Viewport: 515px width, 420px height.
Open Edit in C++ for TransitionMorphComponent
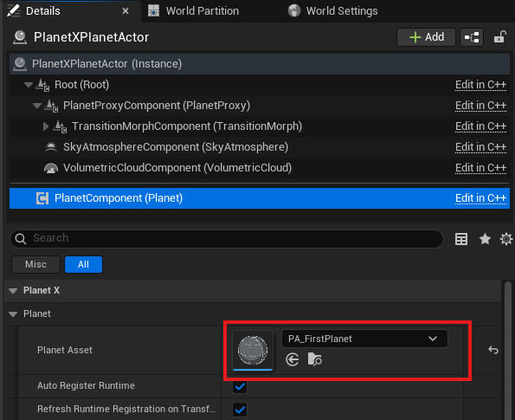click(480, 126)
